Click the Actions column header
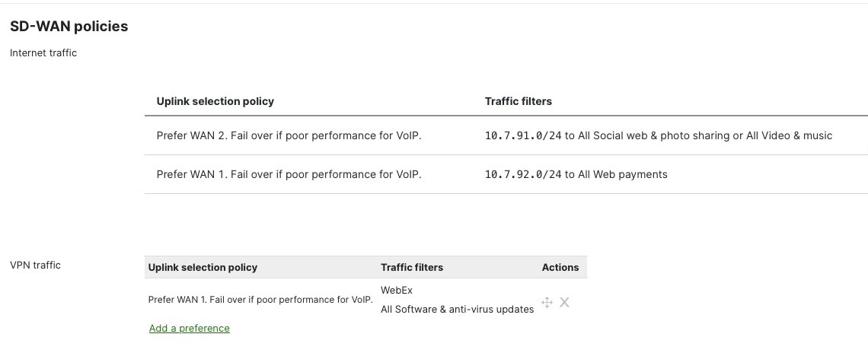Viewport: 868px width, 353px height. point(560,267)
